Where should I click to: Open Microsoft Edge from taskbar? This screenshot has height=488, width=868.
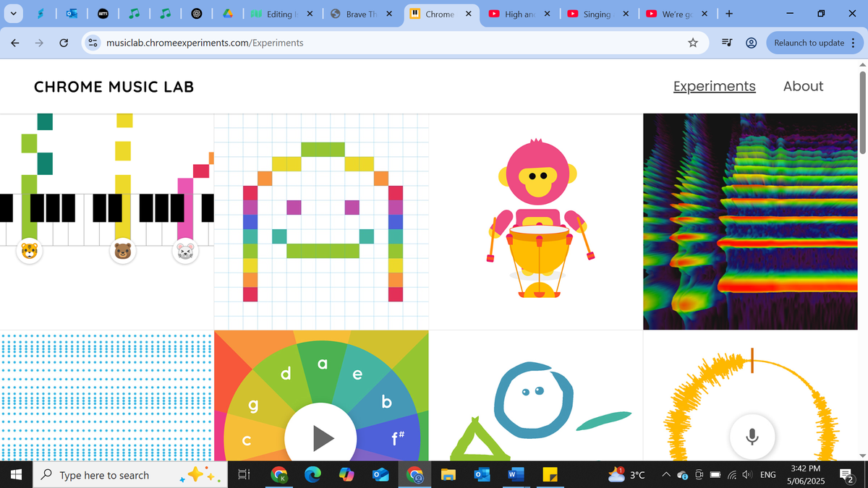312,475
